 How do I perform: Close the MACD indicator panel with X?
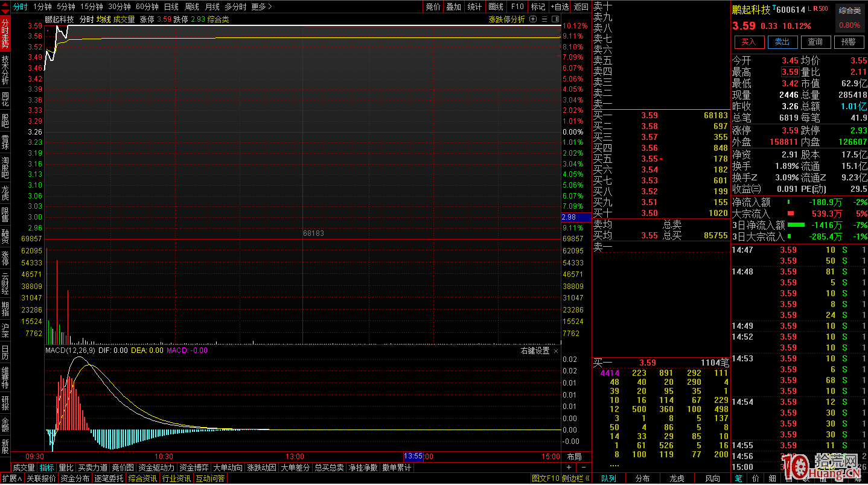(556, 350)
